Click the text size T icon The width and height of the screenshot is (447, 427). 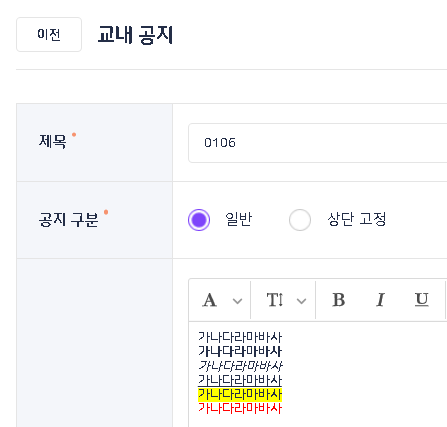coord(275,300)
